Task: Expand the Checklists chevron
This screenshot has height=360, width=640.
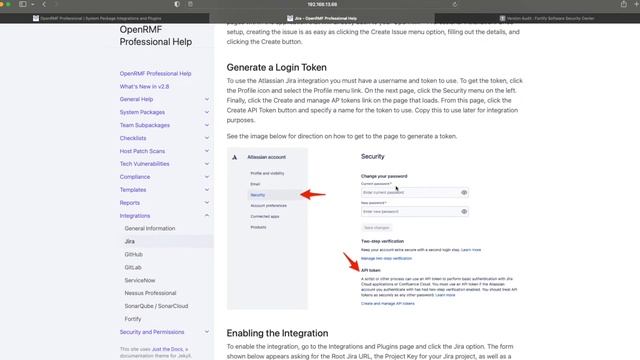Action: [x=207, y=138]
